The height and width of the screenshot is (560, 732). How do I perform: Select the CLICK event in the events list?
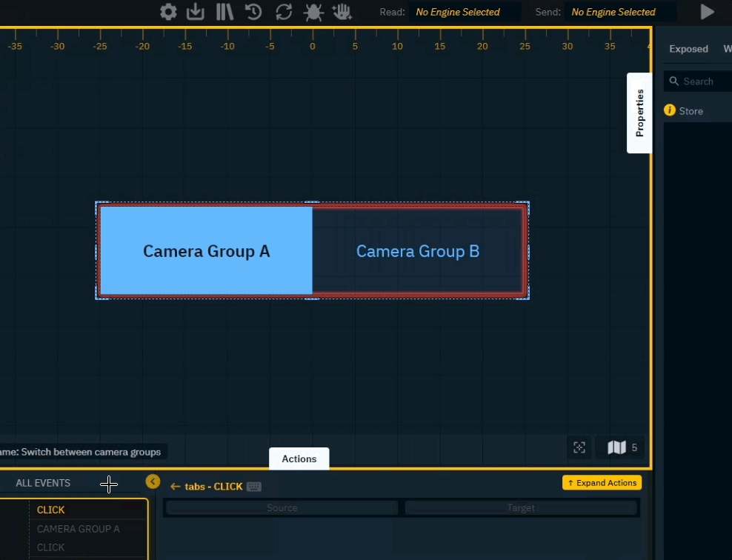pyautogui.click(x=50, y=510)
